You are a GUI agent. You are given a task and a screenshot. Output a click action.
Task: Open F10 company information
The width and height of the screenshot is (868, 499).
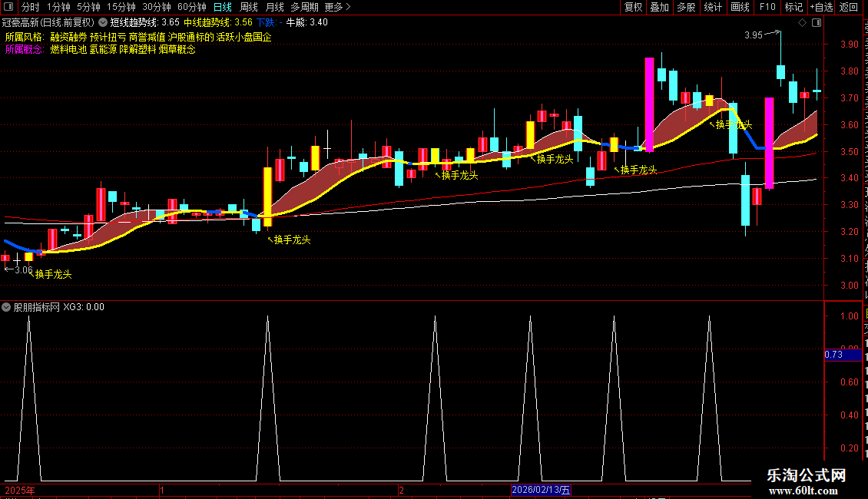(x=767, y=7)
